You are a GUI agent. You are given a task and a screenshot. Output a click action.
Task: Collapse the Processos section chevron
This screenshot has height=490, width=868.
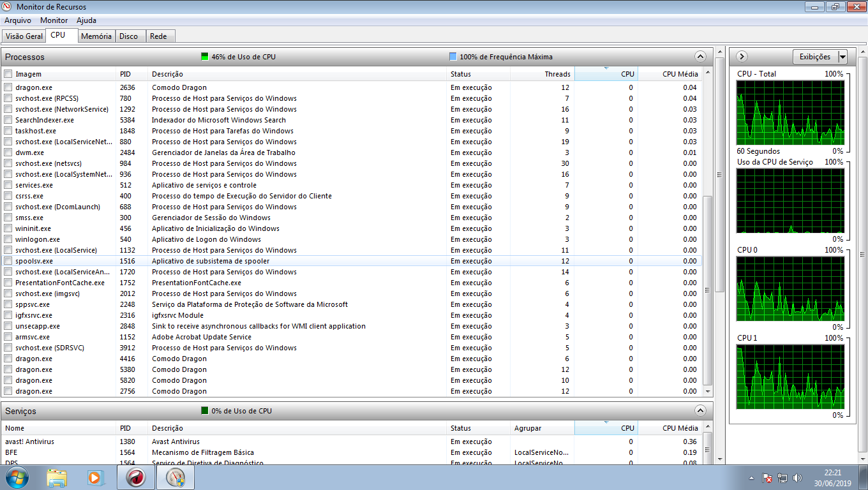click(x=700, y=57)
